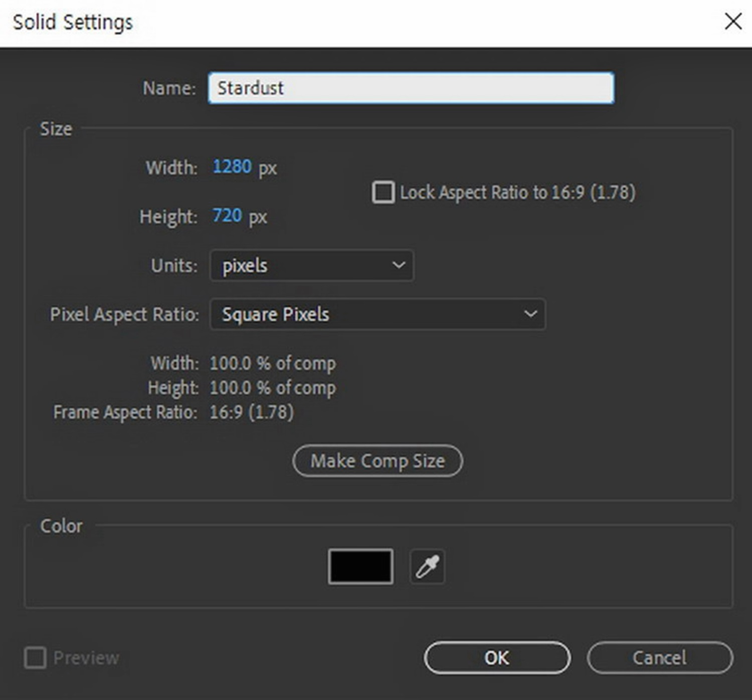This screenshot has width=752, height=700.
Task: Open the Pixel Aspect Ratio dropdown
Action: pyautogui.click(x=378, y=314)
